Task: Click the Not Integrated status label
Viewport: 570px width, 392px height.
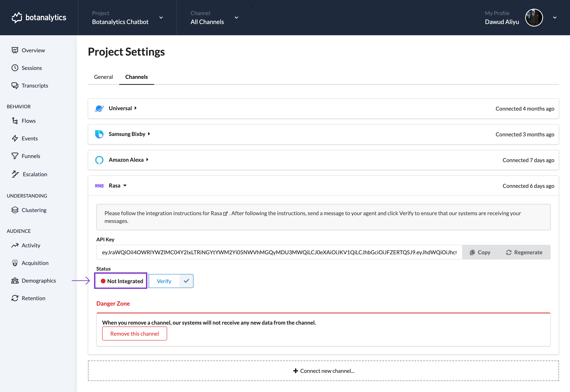Action: tap(125, 281)
